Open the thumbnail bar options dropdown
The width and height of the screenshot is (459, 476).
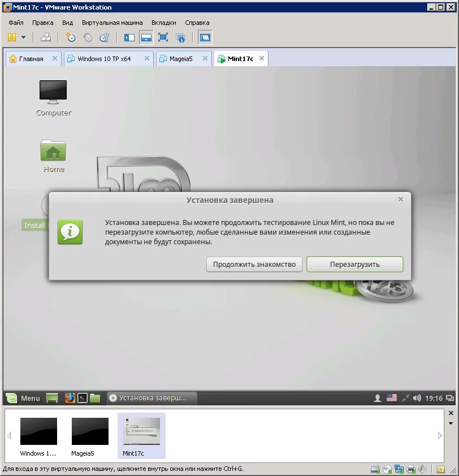click(451, 423)
